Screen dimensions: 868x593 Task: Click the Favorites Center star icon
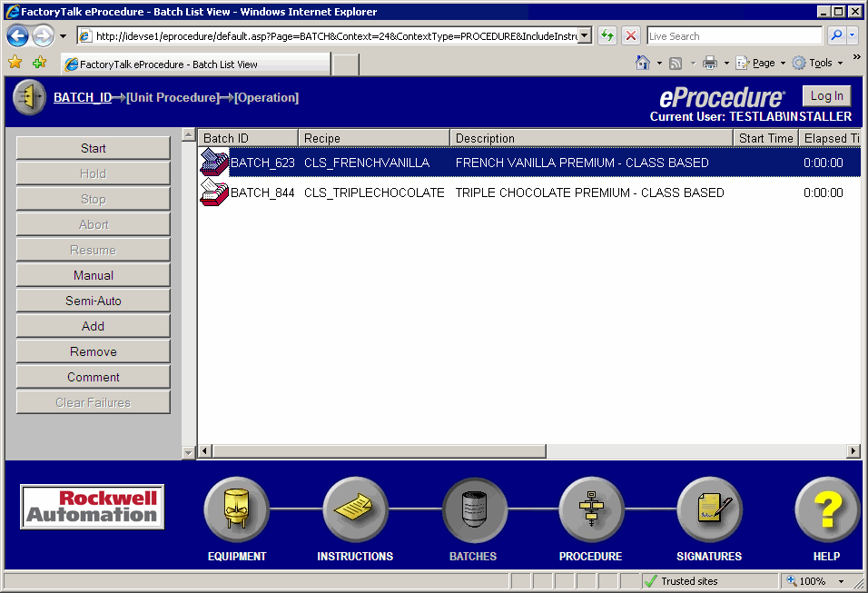(x=15, y=62)
